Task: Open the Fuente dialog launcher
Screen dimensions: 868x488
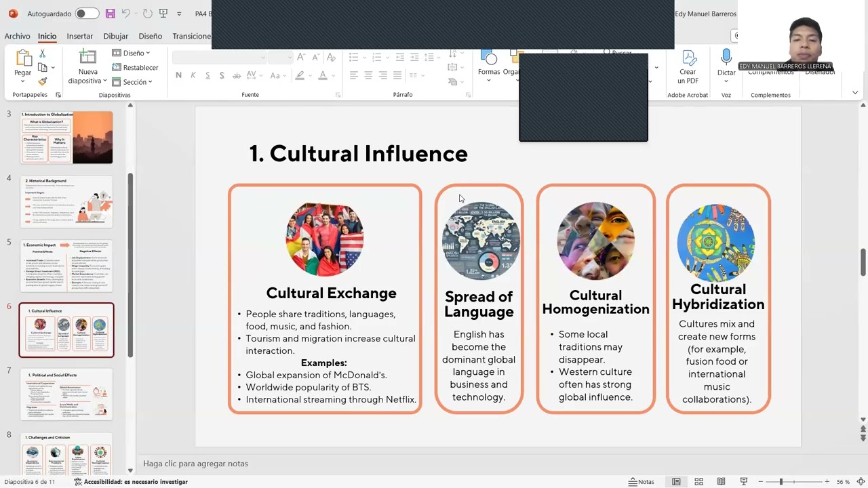Action: pos(338,95)
